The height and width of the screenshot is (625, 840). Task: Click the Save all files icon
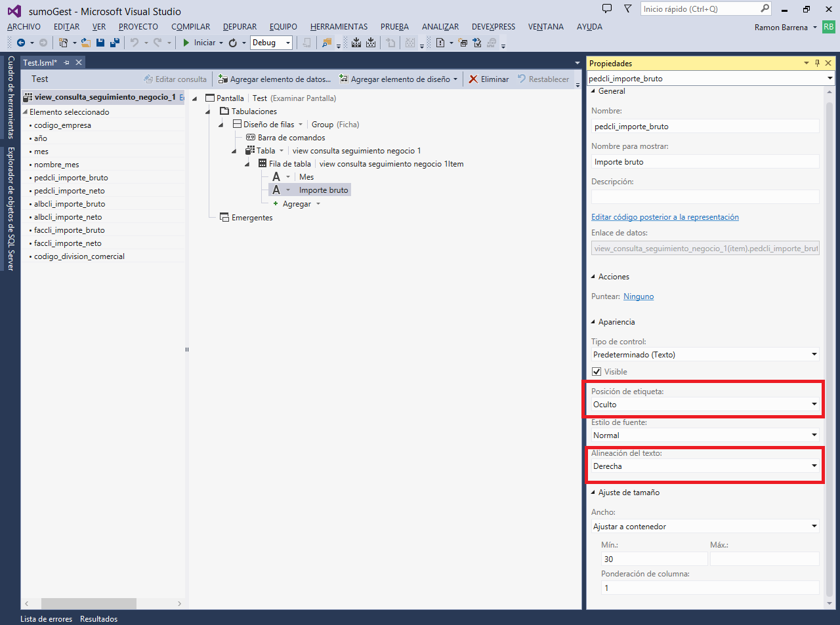(114, 43)
